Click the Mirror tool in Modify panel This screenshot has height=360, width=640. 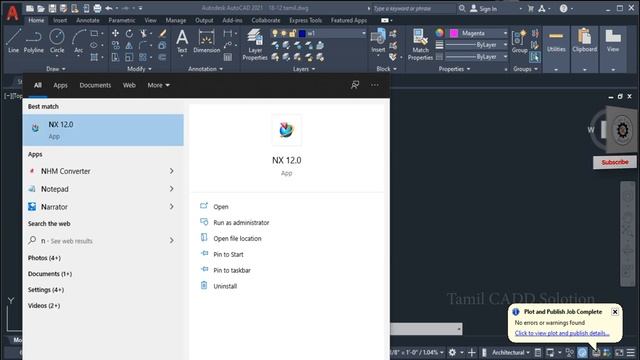129,45
